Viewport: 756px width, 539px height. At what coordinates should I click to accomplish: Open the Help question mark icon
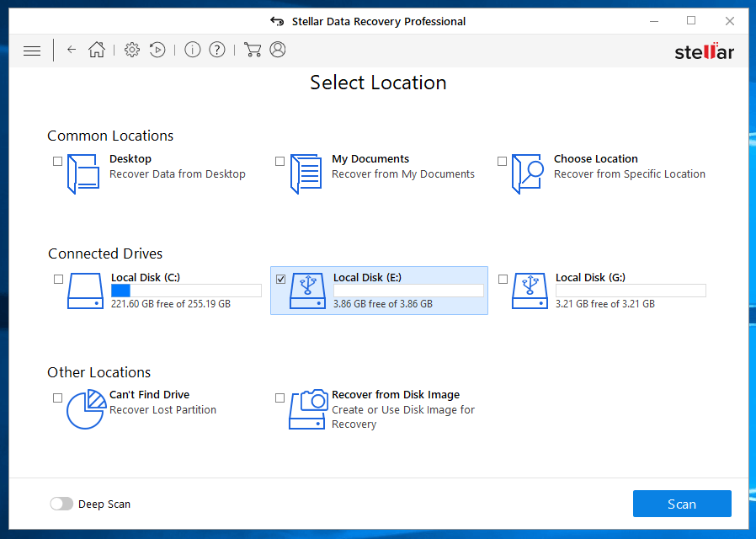click(x=217, y=50)
